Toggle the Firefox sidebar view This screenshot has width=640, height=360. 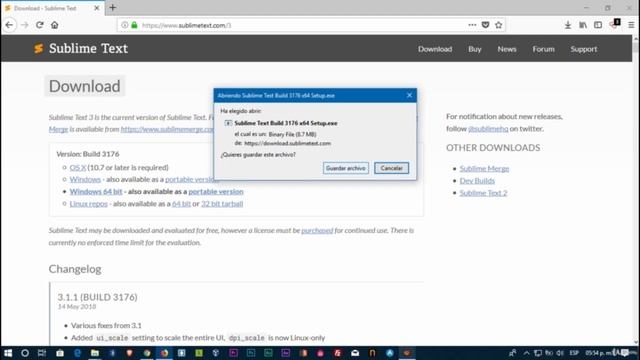click(598, 25)
